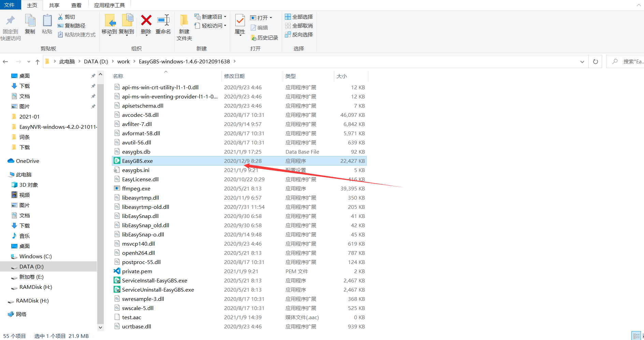The image size is (644, 340).
Task: Invert the current selection
Action: click(299, 34)
